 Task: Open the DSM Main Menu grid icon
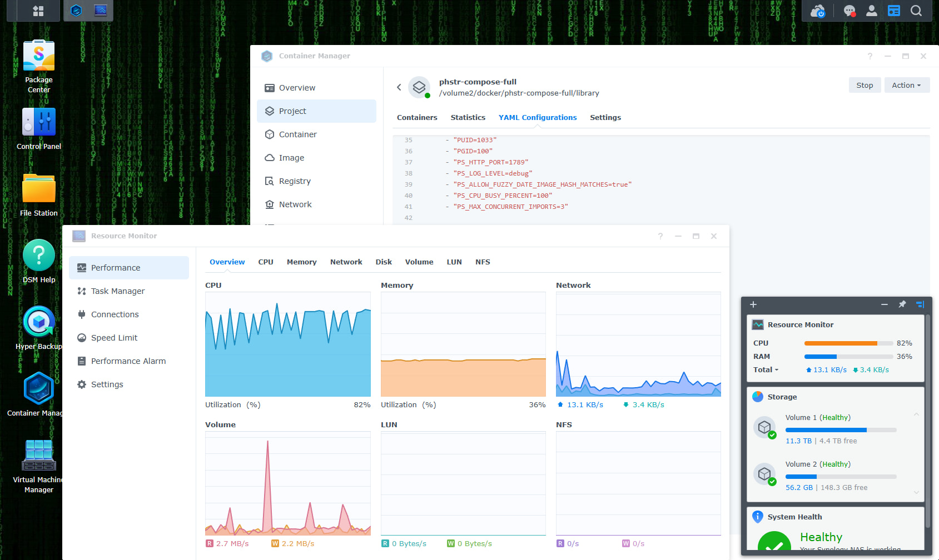pos(38,11)
